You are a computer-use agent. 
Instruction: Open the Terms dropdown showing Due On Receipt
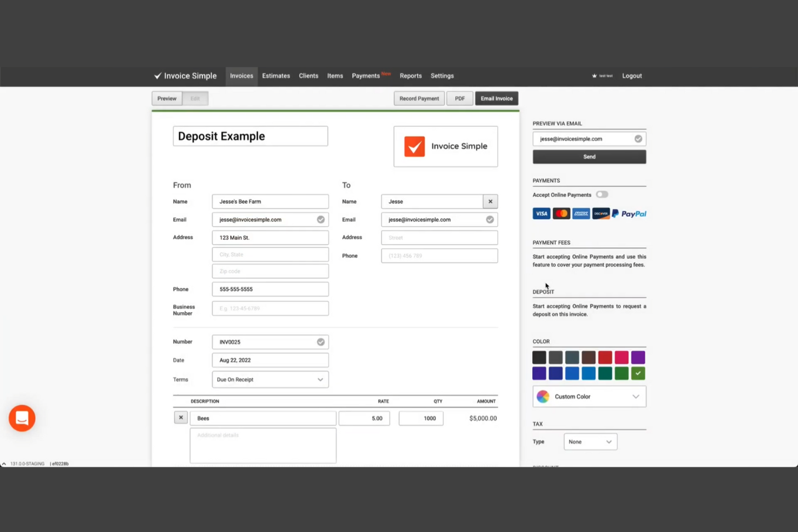click(270, 379)
